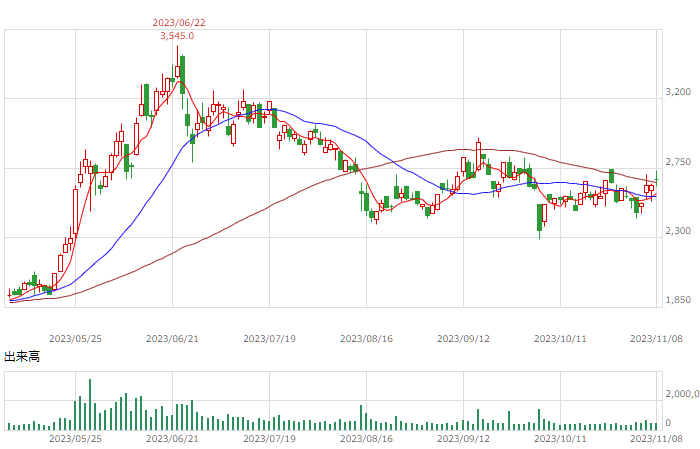This screenshot has width=700, height=449.
Task: Click the 2023/06/21 date under price chart
Action: pyautogui.click(x=172, y=338)
